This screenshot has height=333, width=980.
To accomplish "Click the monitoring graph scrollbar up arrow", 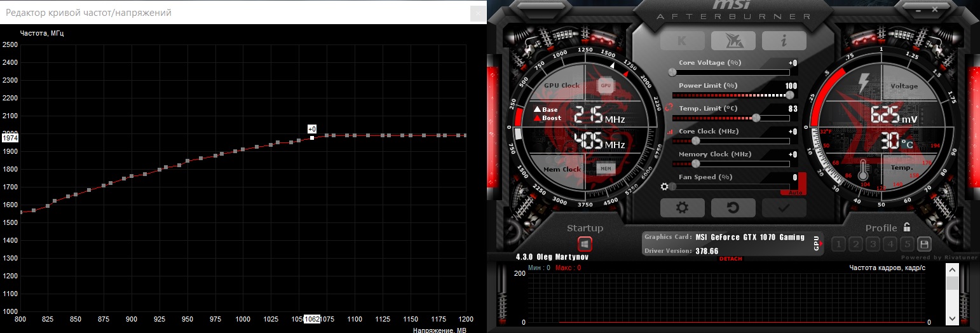I will pyautogui.click(x=951, y=269).
